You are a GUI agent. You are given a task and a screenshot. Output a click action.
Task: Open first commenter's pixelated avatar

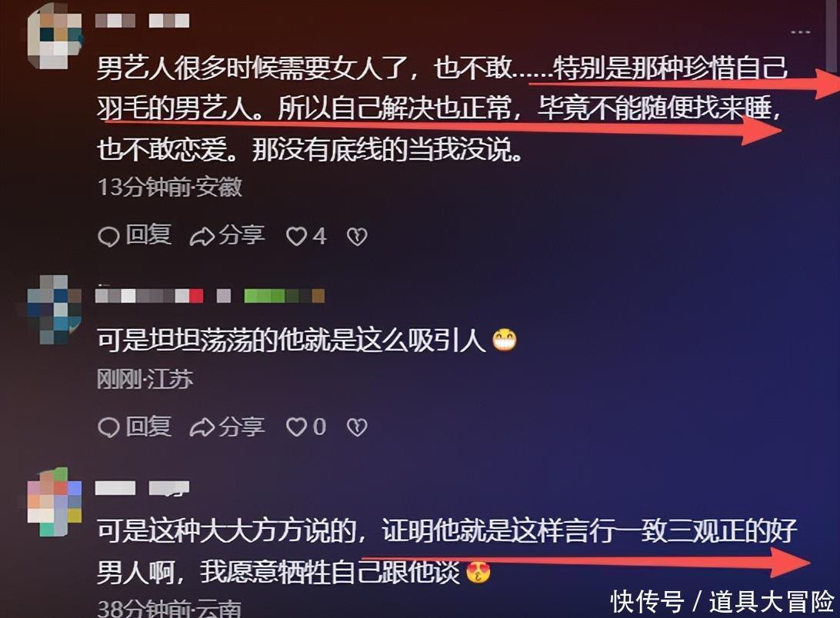pyautogui.click(x=55, y=38)
